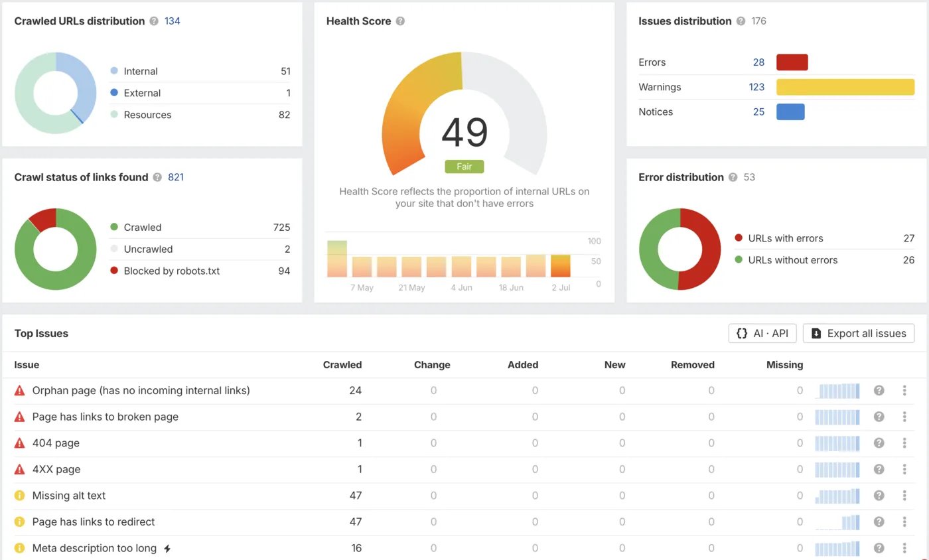The image size is (929, 560).
Task: Click warning icon of Missing alt text issue
Action: [19, 495]
